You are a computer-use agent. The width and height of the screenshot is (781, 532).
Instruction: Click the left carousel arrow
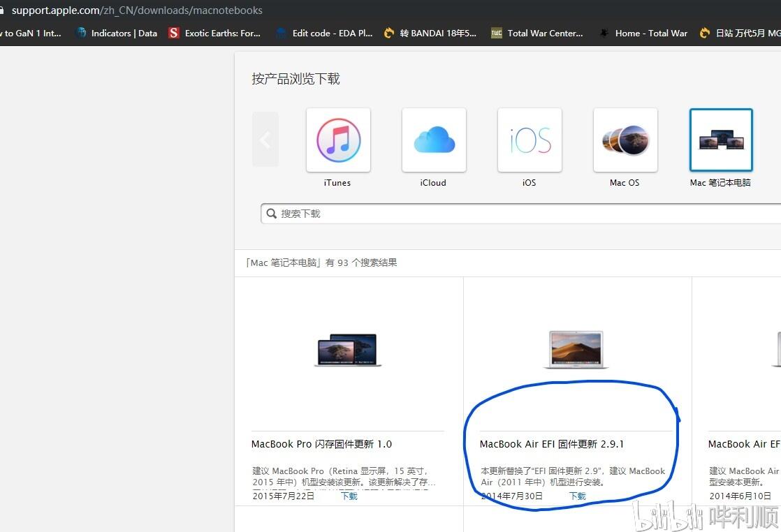click(x=265, y=140)
